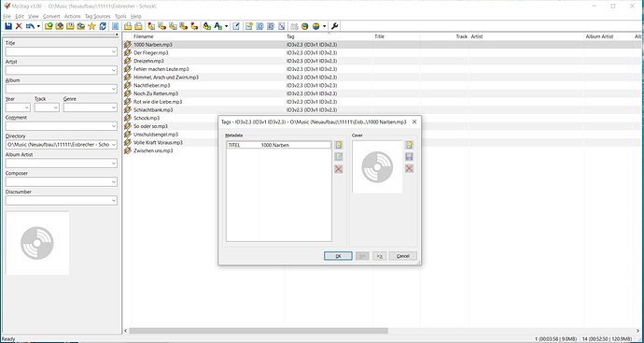This screenshot has height=343, width=644.
Task: Click the red X Remove tag toolbar icon
Action: (x=19, y=26)
